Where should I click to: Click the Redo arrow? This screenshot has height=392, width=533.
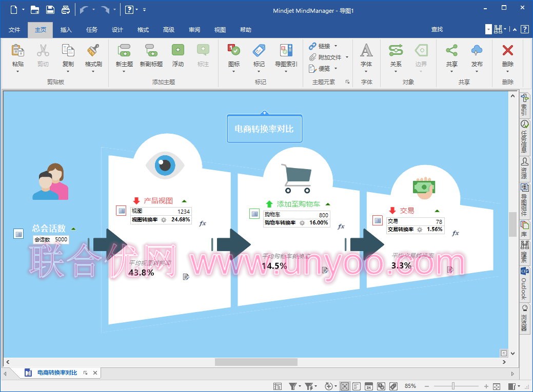(105, 10)
